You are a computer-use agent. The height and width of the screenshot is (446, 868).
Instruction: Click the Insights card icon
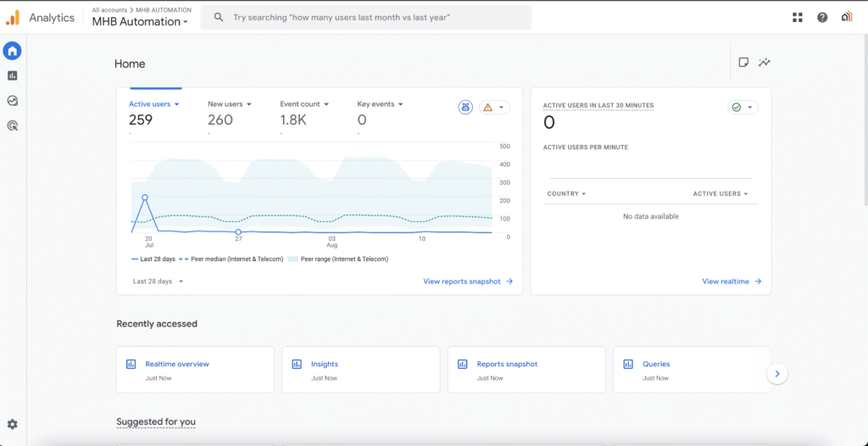pos(297,364)
